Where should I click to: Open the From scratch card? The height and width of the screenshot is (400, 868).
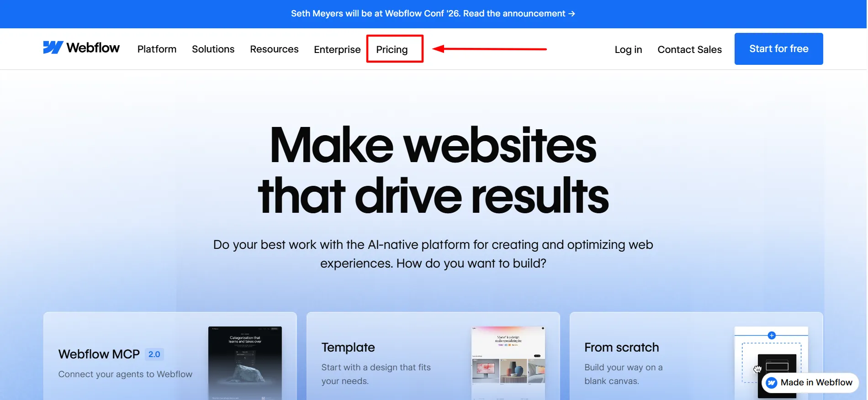[x=696, y=356]
